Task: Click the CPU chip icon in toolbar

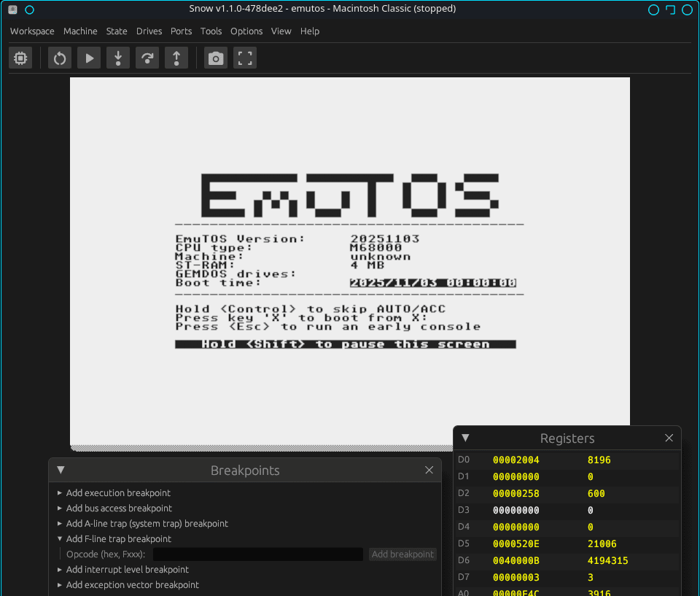Action: click(x=20, y=58)
